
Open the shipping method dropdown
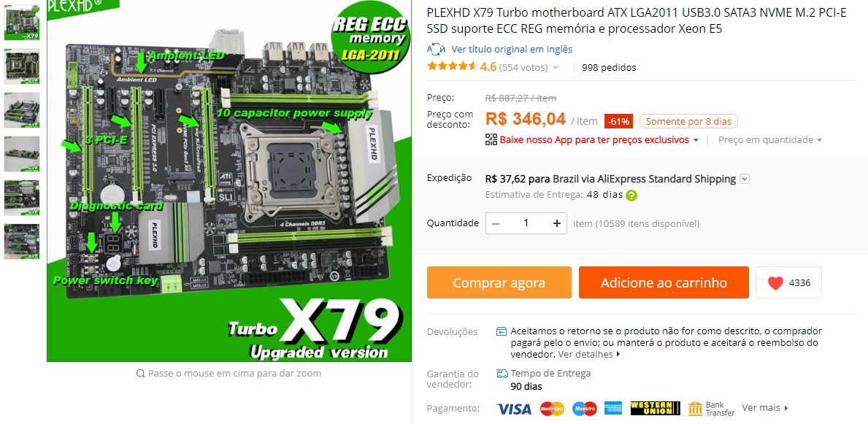point(745,179)
